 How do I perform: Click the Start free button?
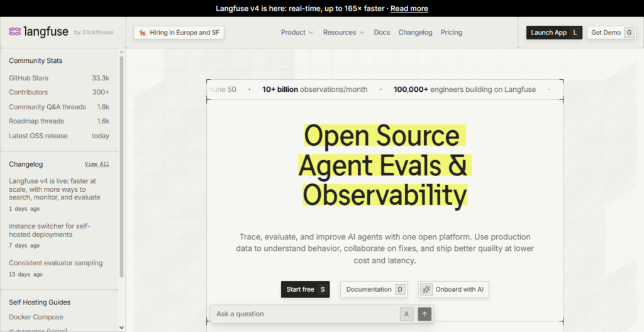coord(305,289)
